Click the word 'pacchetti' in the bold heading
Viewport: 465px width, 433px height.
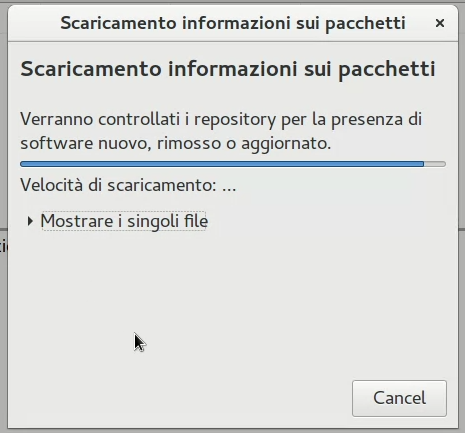387,70
